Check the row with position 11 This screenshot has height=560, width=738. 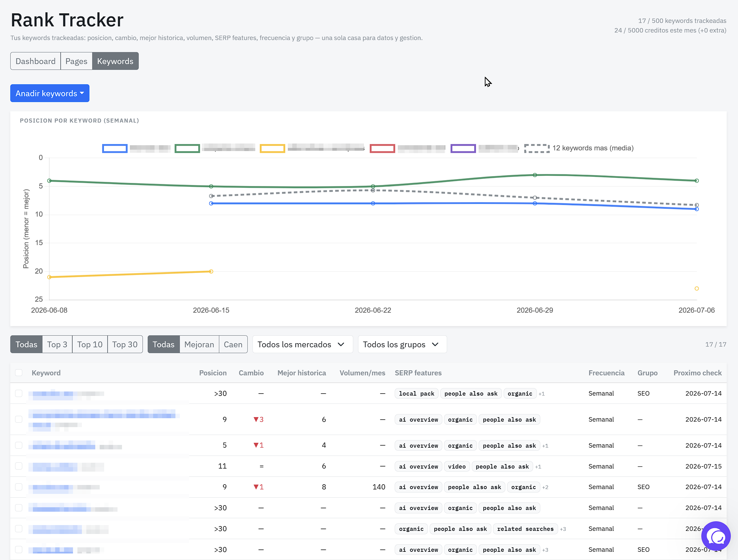[19, 466]
